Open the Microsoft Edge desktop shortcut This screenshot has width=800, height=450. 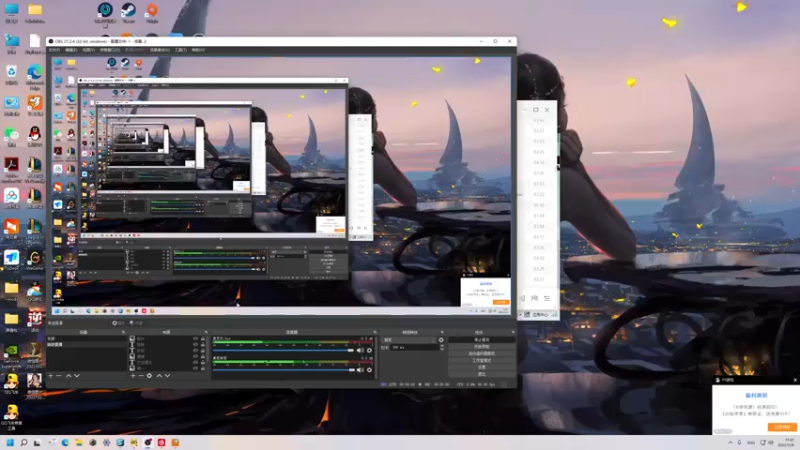pos(35,76)
